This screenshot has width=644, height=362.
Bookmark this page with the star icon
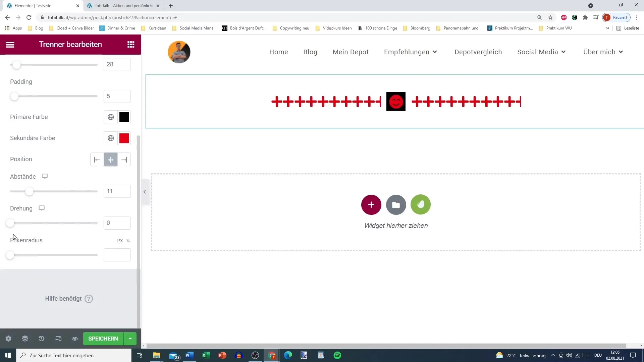550,17
